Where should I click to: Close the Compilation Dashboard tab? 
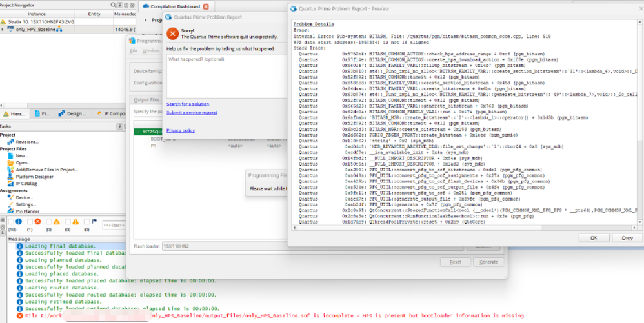[206, 6]
